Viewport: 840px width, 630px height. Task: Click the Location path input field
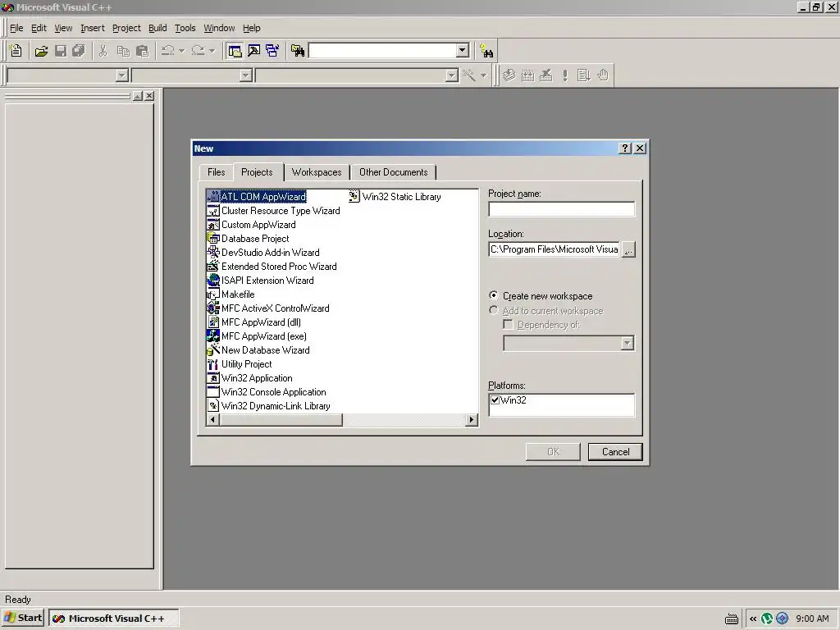click(555, 249)
